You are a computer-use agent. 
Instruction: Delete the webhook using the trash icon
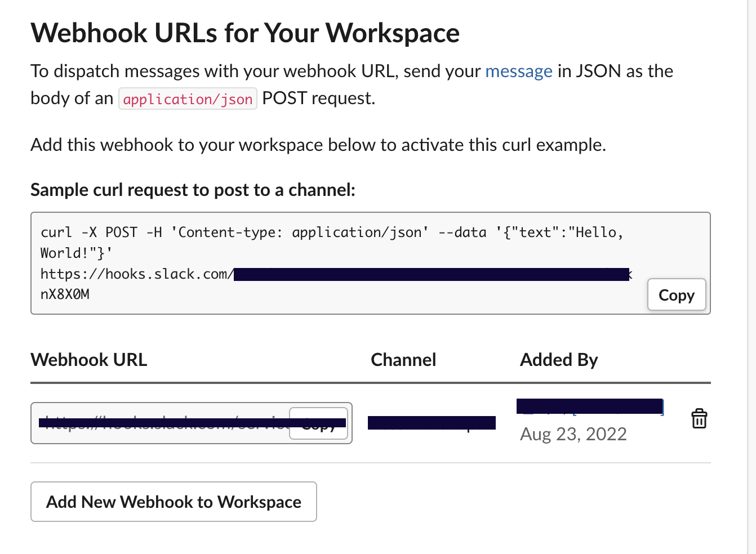point(699,418)
